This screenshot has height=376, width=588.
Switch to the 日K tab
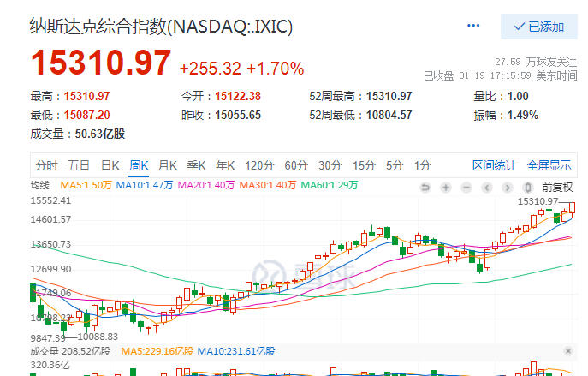[x=110, y=165]
